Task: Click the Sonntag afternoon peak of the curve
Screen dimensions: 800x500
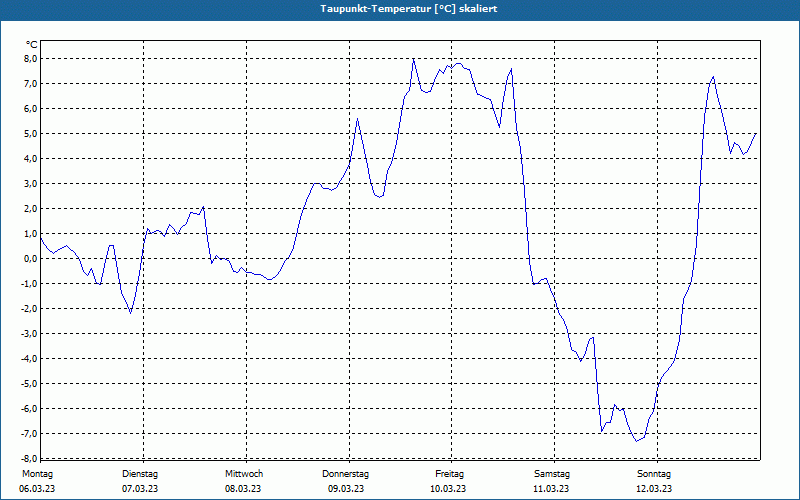Action: click(713, 77)
